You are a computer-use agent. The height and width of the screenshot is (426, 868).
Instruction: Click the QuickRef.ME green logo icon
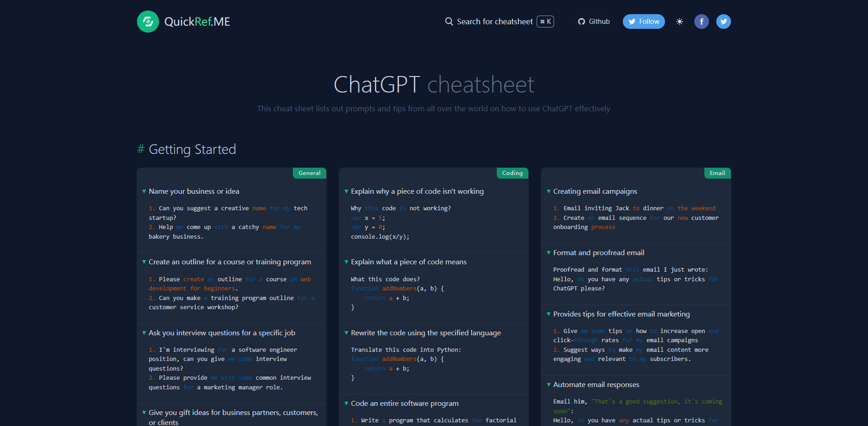148,22
